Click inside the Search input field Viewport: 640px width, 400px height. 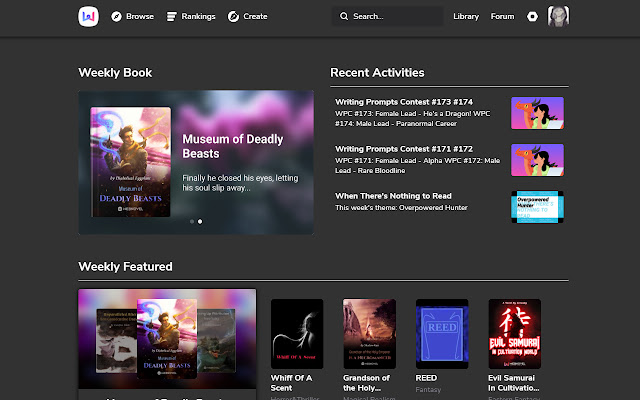[395, 17]
